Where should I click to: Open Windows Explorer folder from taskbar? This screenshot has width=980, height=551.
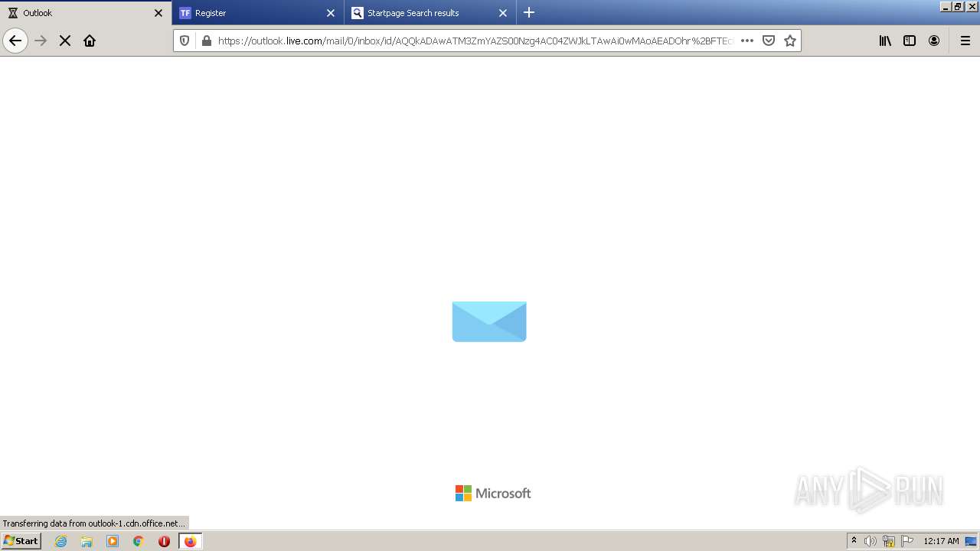click(87, 541)
